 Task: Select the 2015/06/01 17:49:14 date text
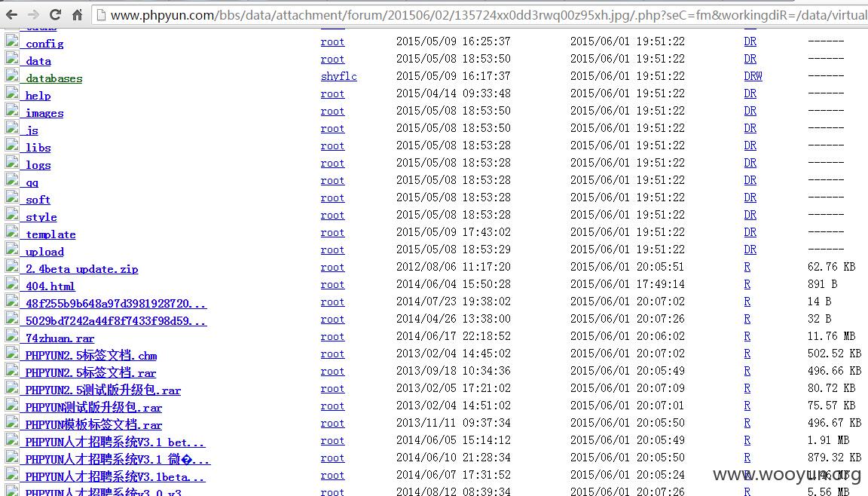[627, 284]
